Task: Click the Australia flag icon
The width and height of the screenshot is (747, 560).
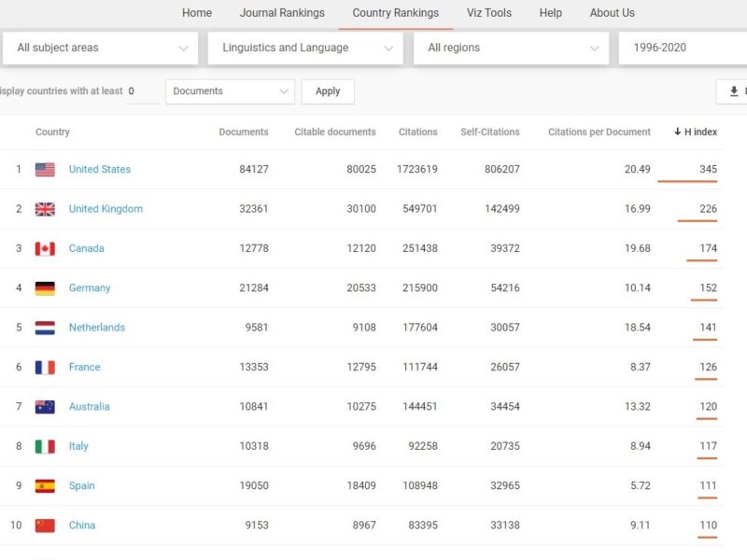Action: [x=45, y=407]
